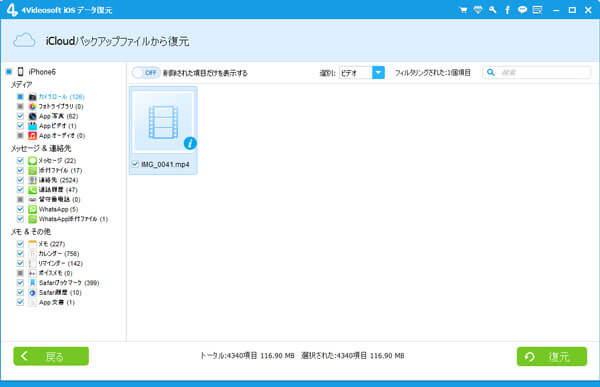Image resolution: width=600 pixels, height=387 pixels.
Task: Select the Safari履歴 (10) icon
Action: (33, 292)
